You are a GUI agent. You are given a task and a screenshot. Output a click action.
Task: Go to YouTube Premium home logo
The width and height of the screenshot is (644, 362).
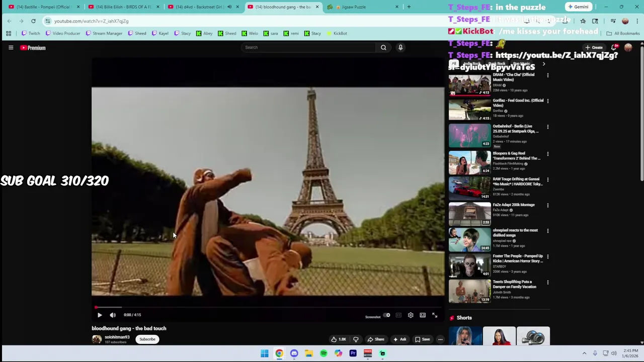(x=33, y=48)
